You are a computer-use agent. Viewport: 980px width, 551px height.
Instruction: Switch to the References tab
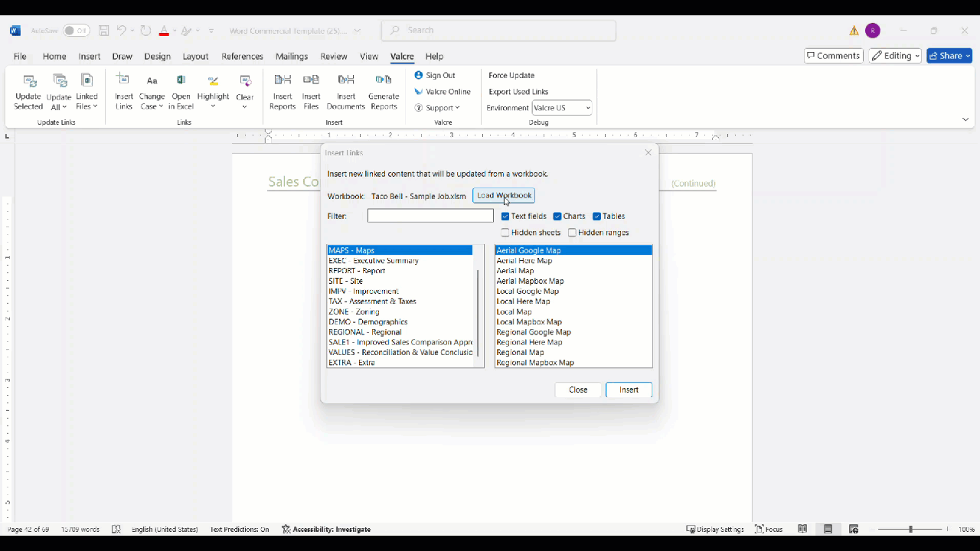(x=242, y=57)
